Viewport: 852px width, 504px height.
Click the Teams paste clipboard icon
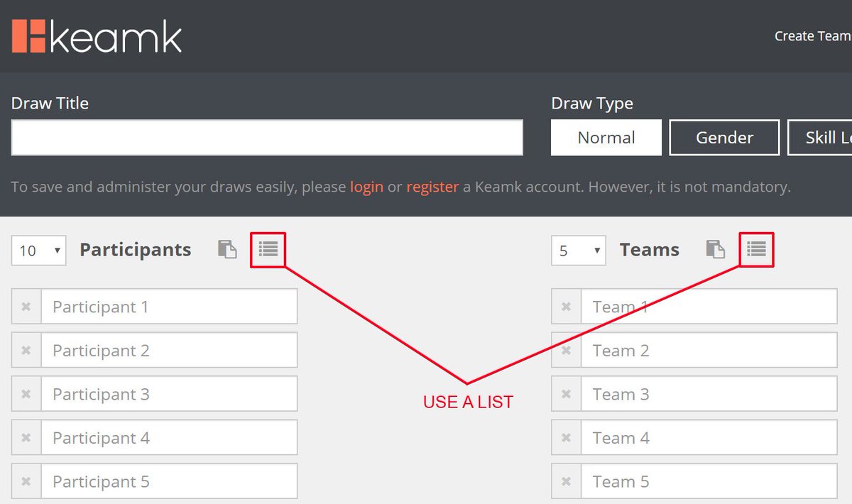click(716, 249)
